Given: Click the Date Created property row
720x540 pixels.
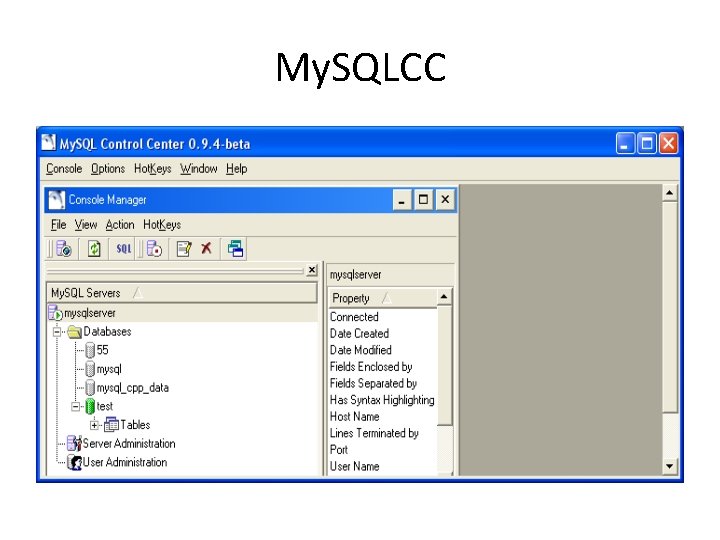Looking at the screenshot, I should coord(359,333).
